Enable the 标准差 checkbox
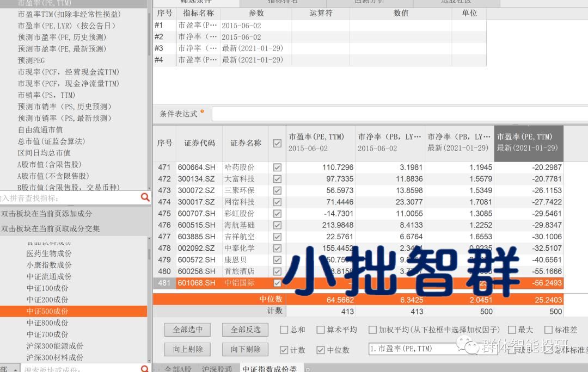 (x=548, y=330)
